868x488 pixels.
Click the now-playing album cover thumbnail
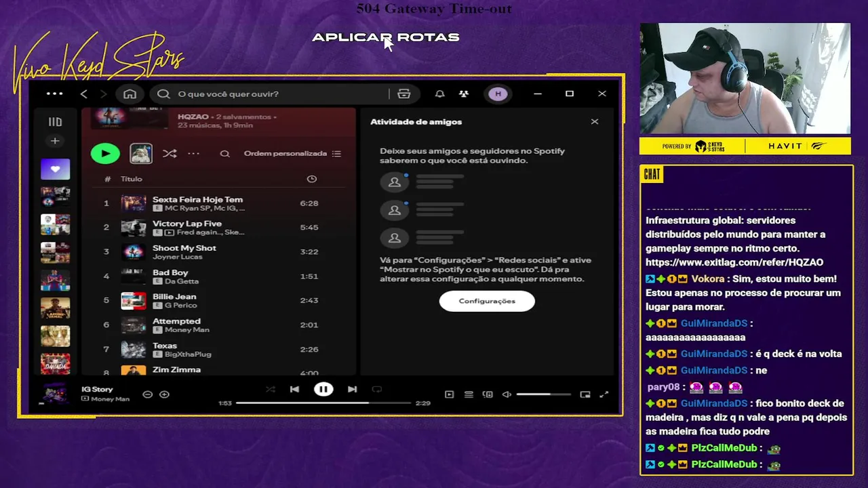(x=55, y=394)
